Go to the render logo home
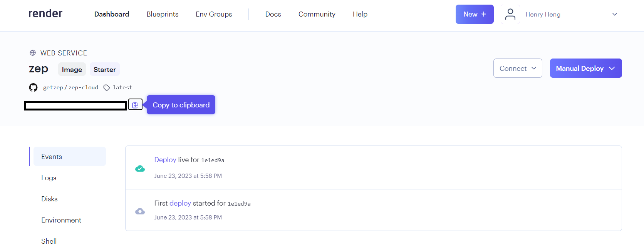Viewport: 644px width, 251px height. (45, 14)
